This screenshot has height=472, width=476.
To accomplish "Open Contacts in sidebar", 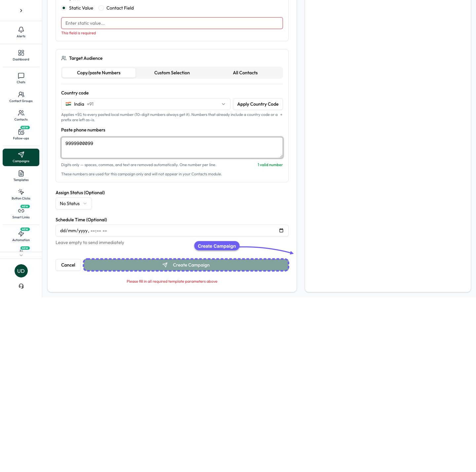I will point(21,116).
